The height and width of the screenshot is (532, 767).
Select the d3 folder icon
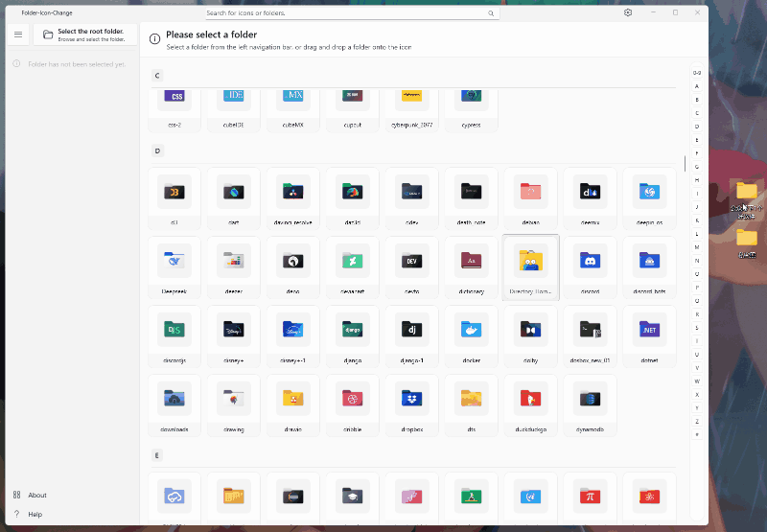click(x=174, y=198)
